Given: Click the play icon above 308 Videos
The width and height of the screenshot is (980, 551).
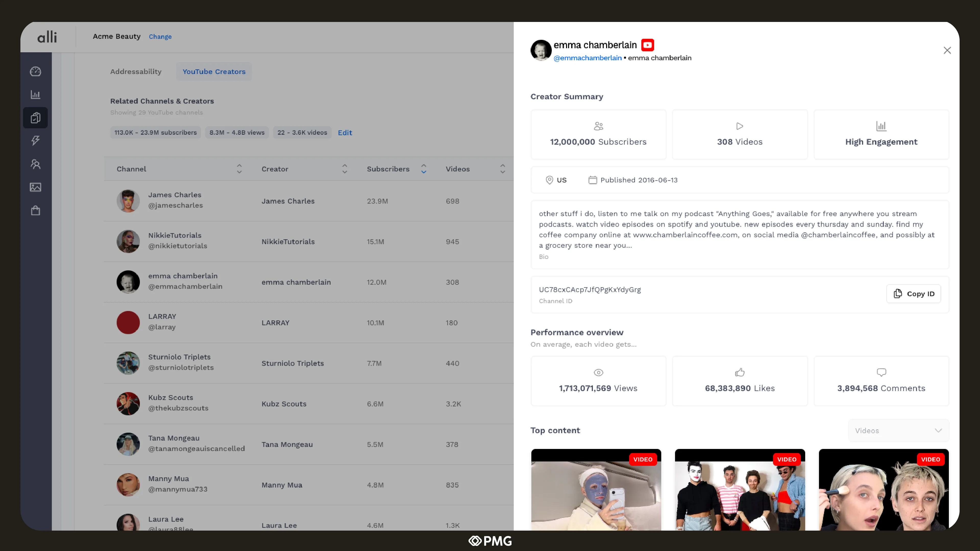Looking at the screenshot, I should [x=740, y=126].
